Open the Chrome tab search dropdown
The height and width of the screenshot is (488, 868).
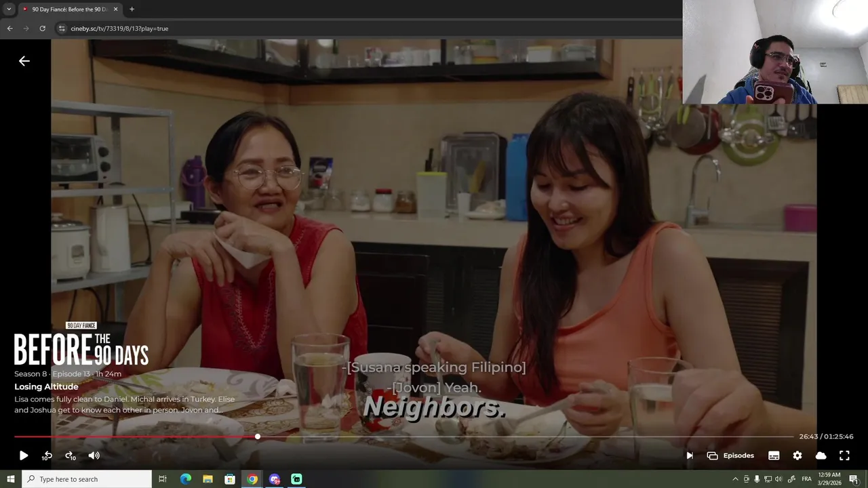9,9
